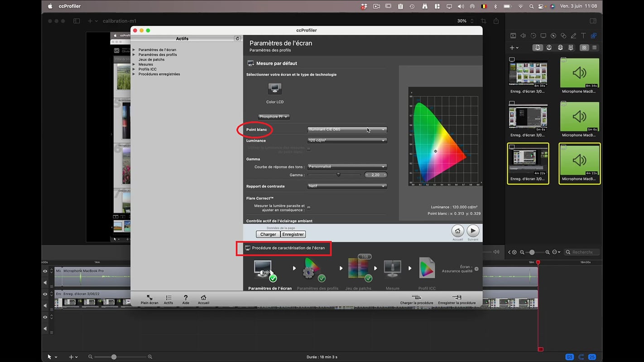Open the Apple menu
644x362 pixels.
pos(50,6)
